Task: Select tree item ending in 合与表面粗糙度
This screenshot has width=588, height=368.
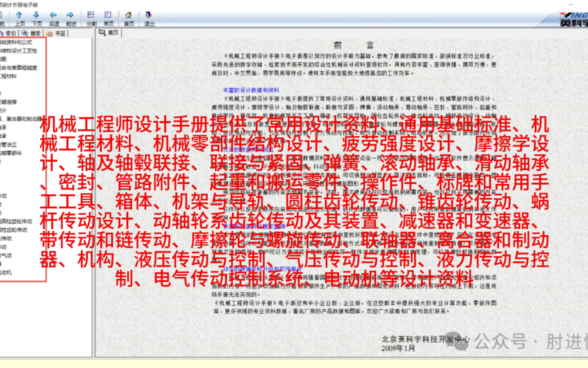Action: click(x=18, y=68)
